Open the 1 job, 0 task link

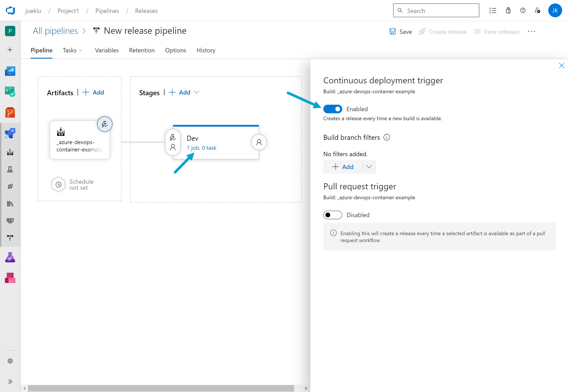201,148
